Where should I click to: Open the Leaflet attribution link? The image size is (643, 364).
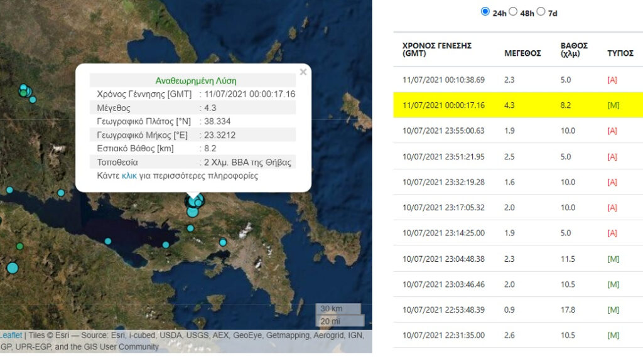tap(10, 336)
